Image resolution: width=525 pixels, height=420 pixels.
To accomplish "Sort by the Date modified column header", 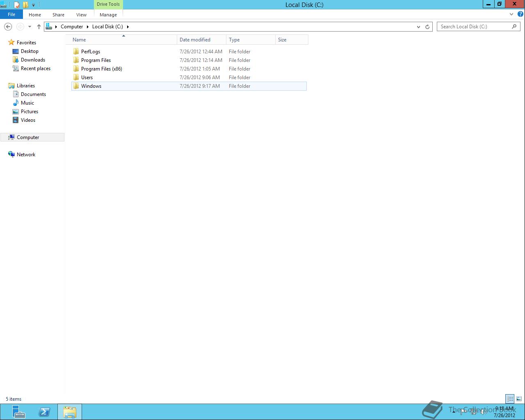I will pos(201,40).
